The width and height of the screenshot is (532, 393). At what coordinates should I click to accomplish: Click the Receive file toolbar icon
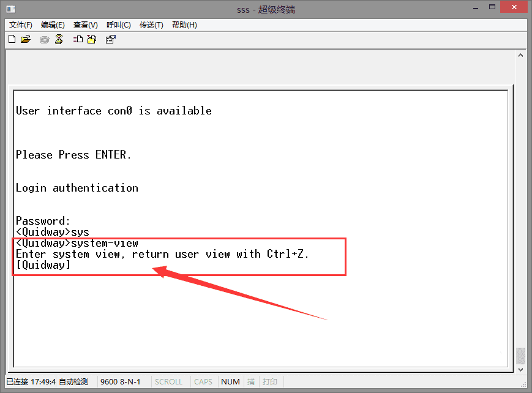tap(92, 39)
